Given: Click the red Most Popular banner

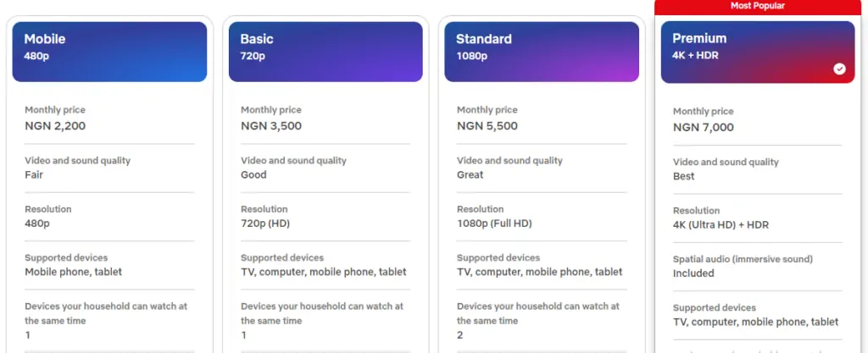Looking at the screenshot, I should pos(758,6).
